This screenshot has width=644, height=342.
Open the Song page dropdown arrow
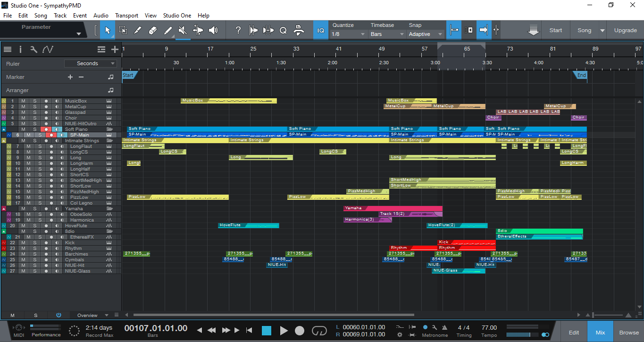(x=602, y=30)
